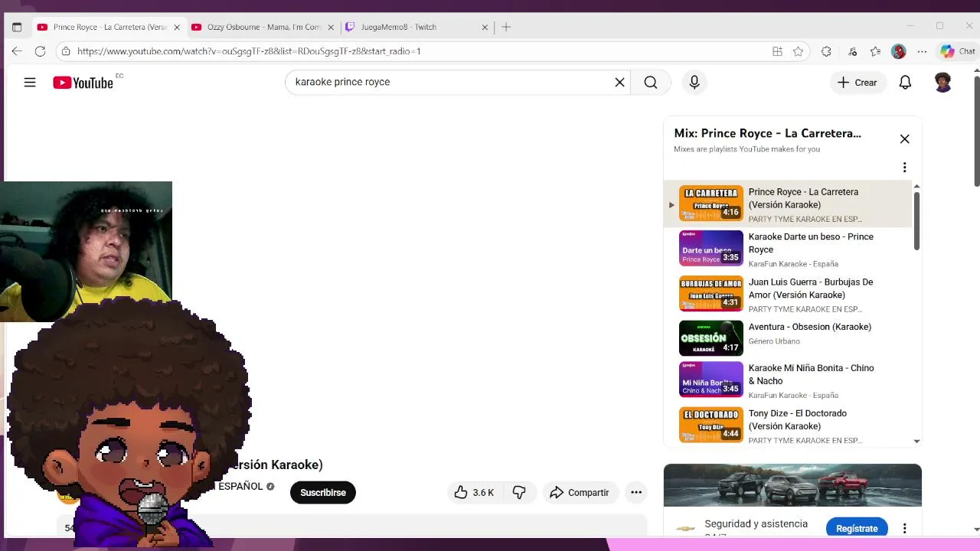Go back in the browser
980x551 pixels.
[x=17, y=51]
